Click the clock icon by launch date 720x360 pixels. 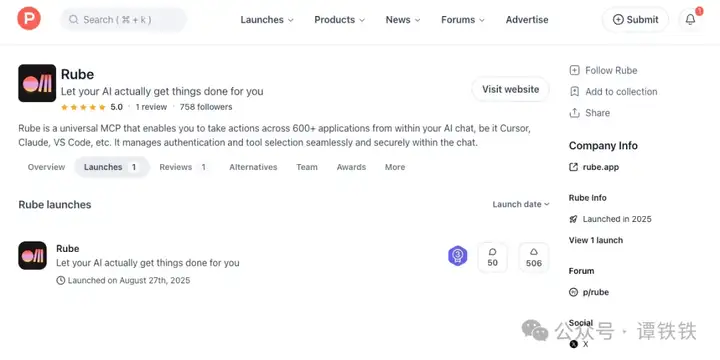coord(61,280)
